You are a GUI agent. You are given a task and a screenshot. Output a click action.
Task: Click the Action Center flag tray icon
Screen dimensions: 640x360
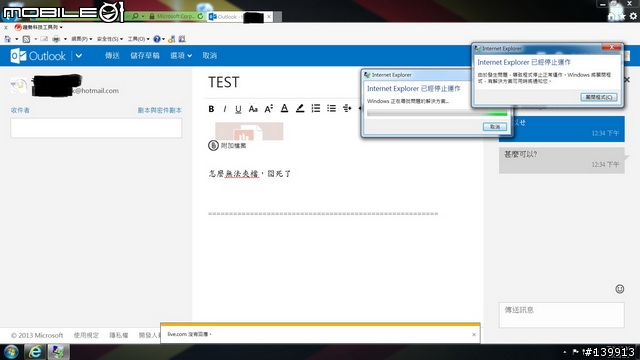(575, 351)
